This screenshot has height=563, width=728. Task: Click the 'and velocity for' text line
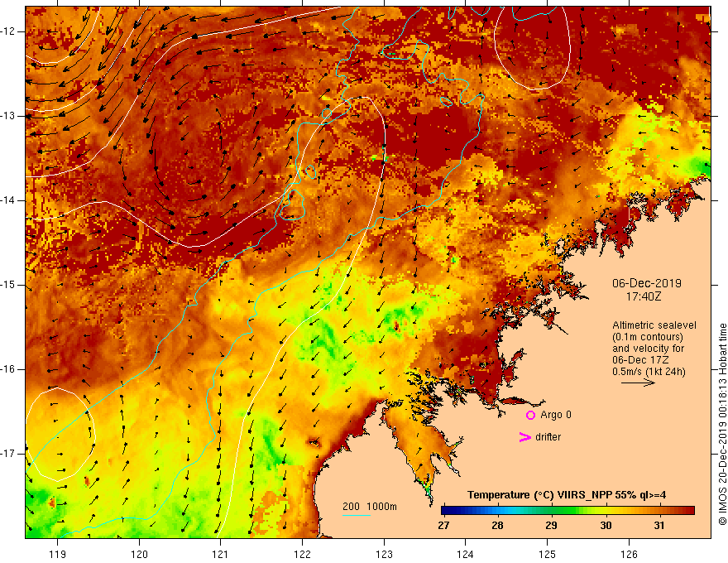coord(648,349)
